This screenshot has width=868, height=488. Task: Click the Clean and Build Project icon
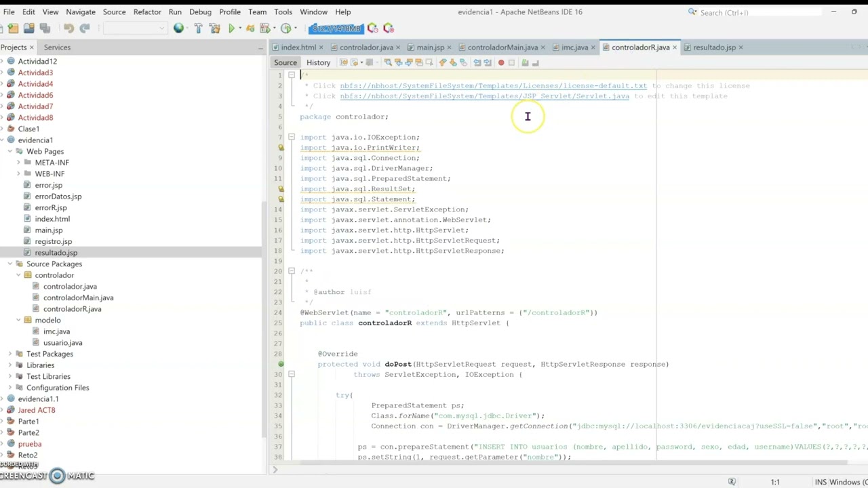click(x=215, y=28)
